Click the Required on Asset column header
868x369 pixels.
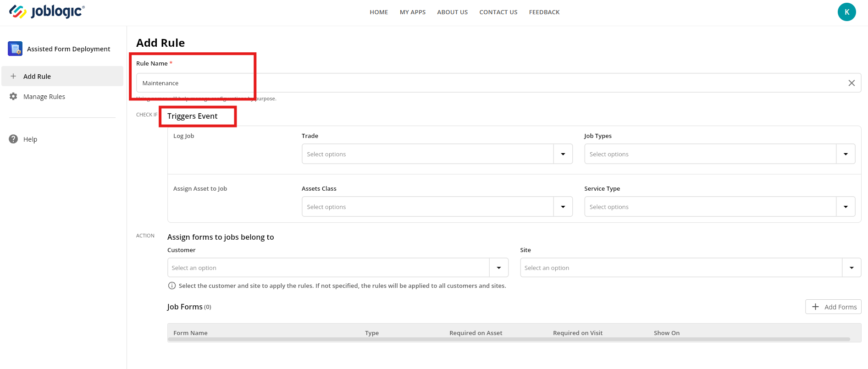(x=476, y=333)
